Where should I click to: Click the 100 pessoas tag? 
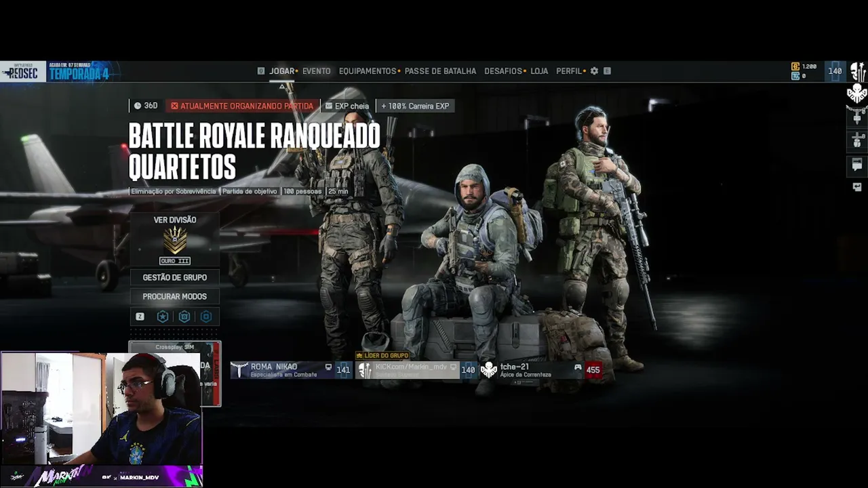302,192
